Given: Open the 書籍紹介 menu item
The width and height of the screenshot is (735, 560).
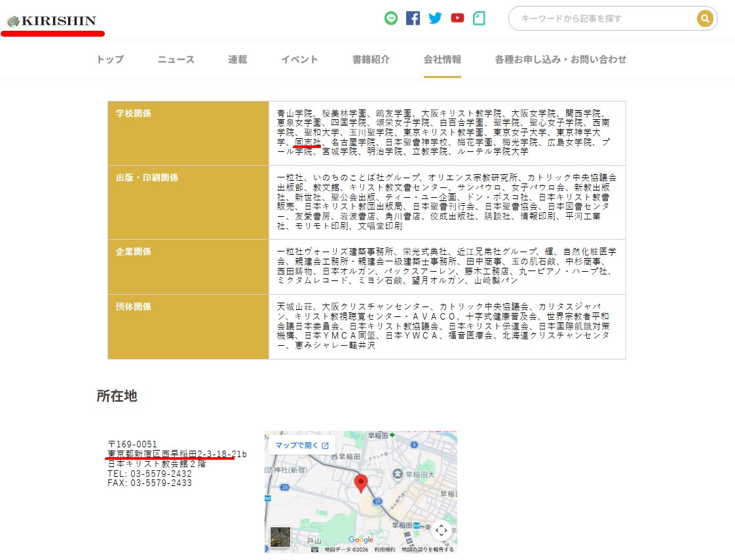Looking at the screenshot, I should [x=371, y=60].
